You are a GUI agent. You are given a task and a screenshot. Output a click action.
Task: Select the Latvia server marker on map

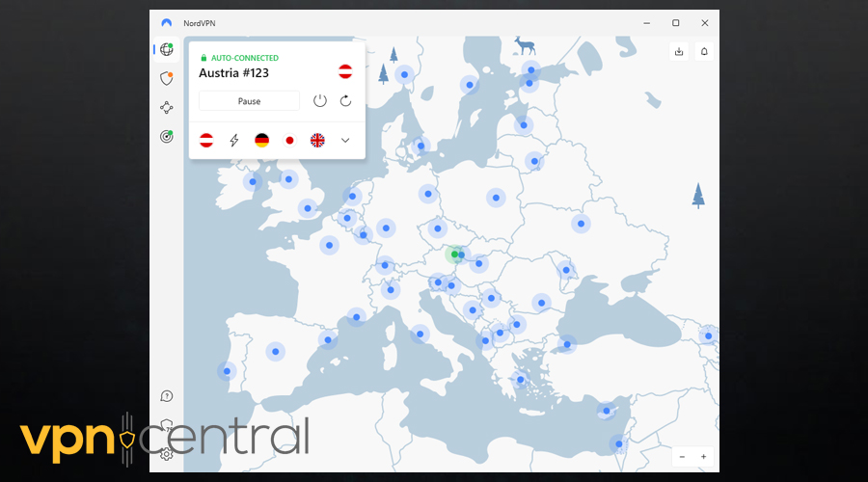(524, 125)
